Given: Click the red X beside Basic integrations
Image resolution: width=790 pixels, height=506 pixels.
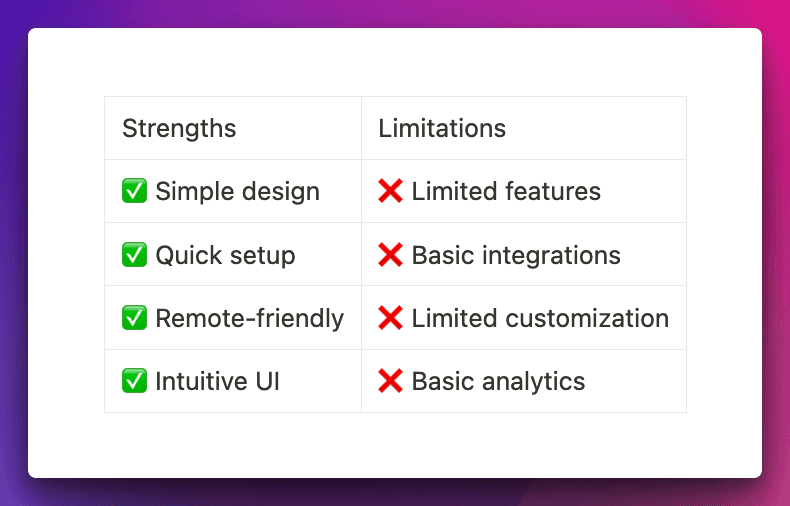Looking at the screenshot, I should [390, 255].
